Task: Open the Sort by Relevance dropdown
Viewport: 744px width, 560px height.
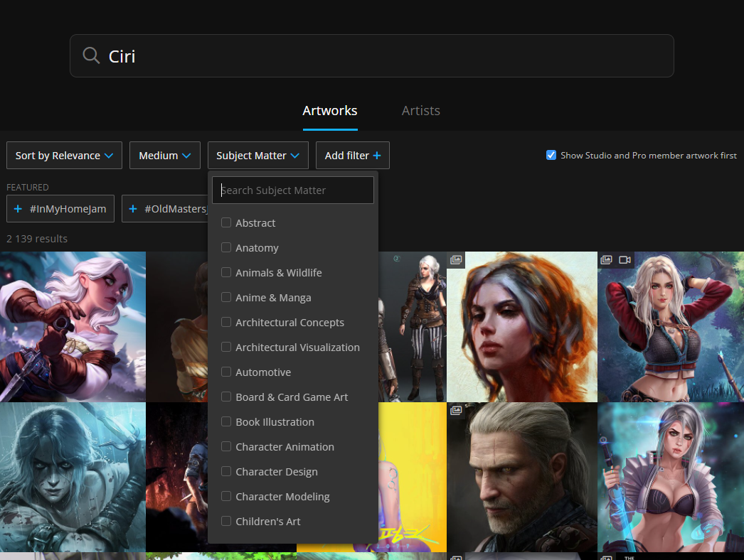Action: click(x=64, y=156)
